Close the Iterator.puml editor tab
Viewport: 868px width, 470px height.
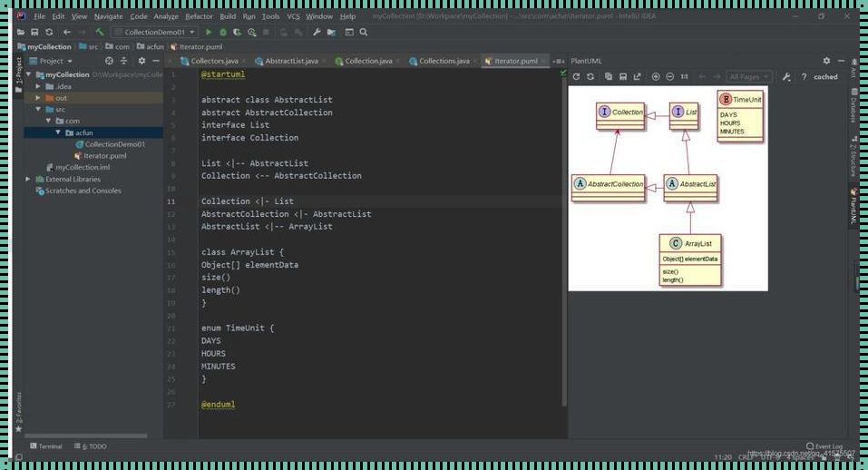[x=544, y=62]
